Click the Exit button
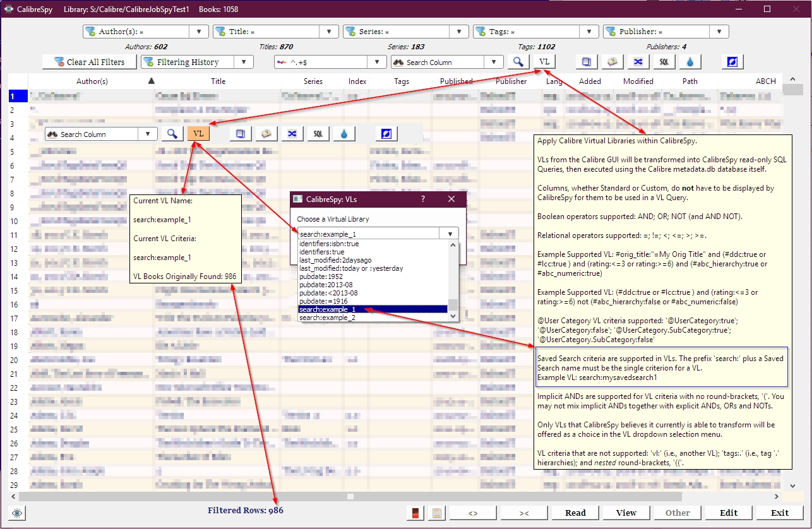 click(x=780, y=513)
